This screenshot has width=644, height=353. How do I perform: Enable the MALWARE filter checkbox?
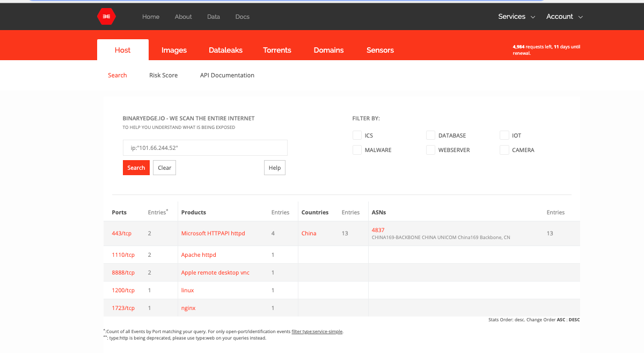pyautogui.click(x=357, y=150)
